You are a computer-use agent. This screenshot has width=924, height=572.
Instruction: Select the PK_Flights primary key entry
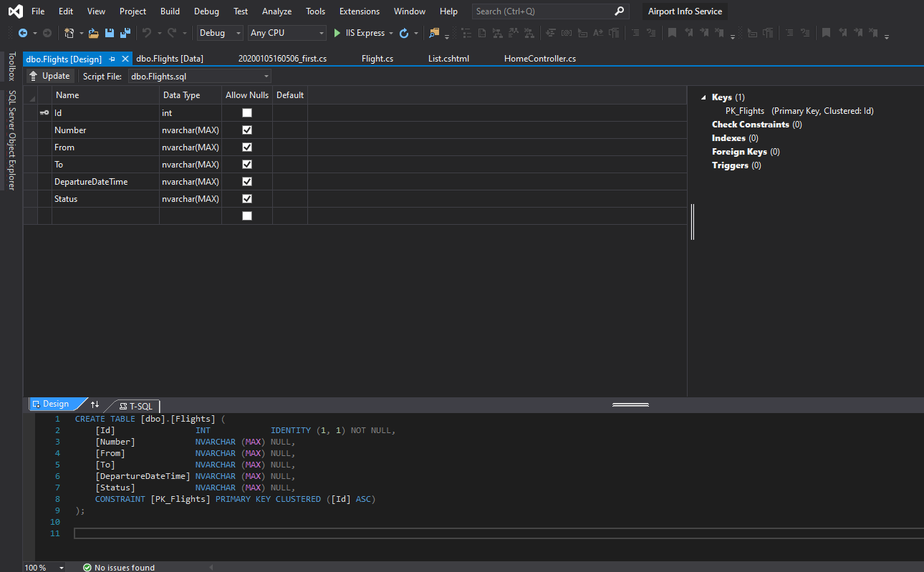point(799,111)
